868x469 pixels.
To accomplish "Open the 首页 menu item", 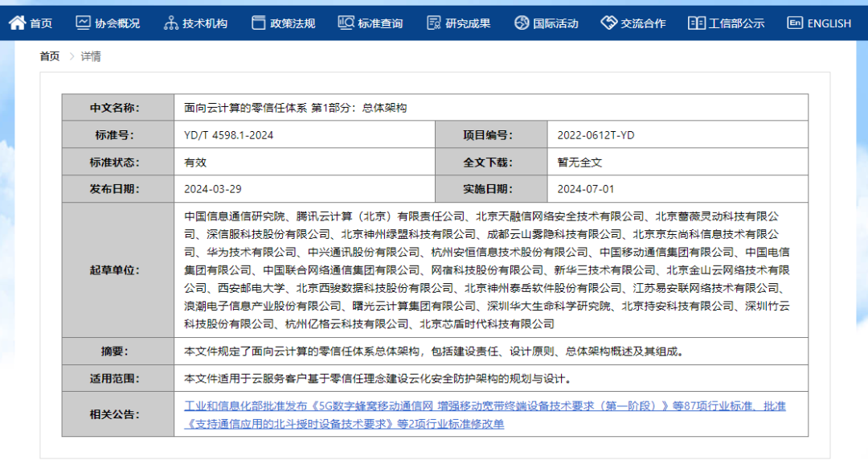I will click(41, 23).
